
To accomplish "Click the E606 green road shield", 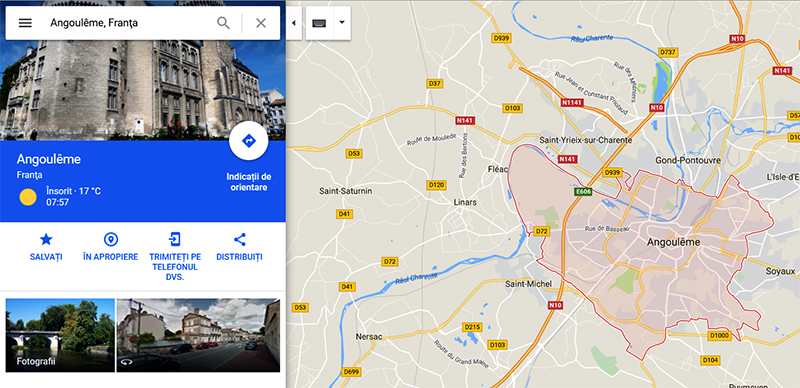I will pos(582,192).
